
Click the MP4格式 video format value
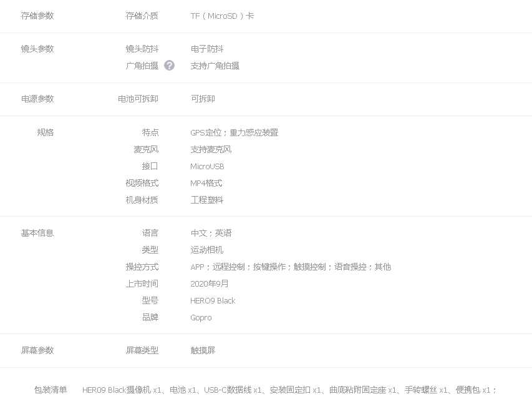(x=206, y=184)
